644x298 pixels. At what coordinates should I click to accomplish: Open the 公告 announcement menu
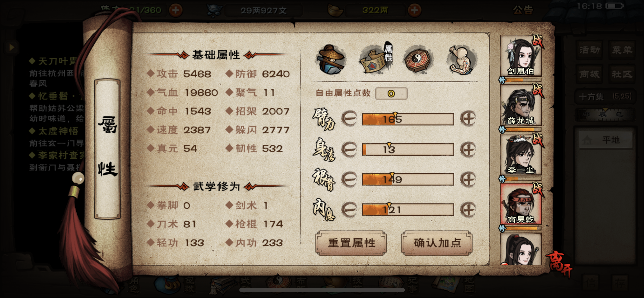pyautogui.click(x=523, y=10)
